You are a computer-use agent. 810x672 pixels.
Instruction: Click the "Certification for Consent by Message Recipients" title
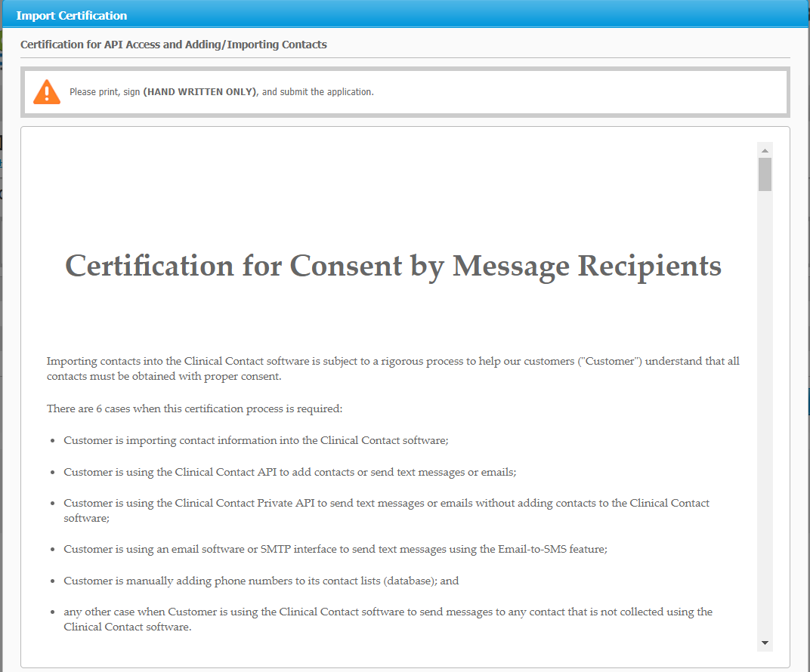click(x=393, y=266)
